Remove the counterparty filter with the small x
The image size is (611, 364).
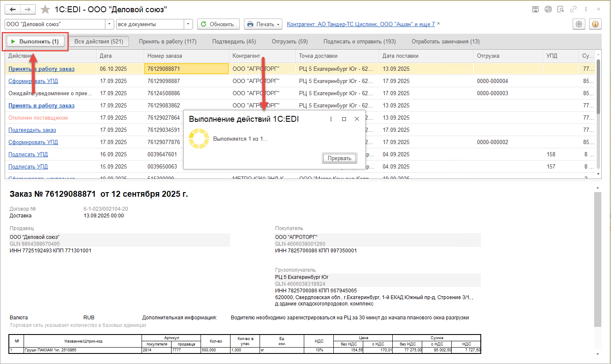pos(438,24)
